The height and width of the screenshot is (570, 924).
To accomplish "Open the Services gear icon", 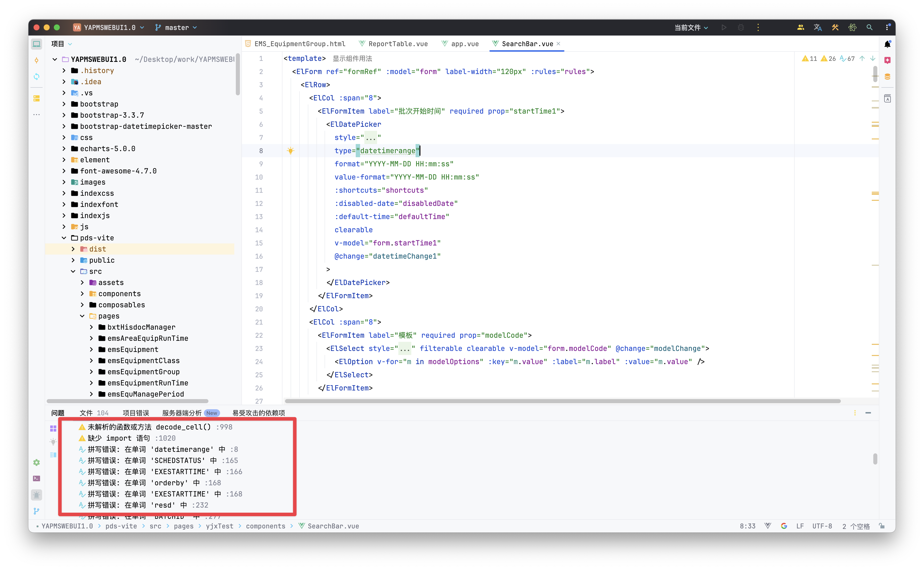I will click(37, 462).
